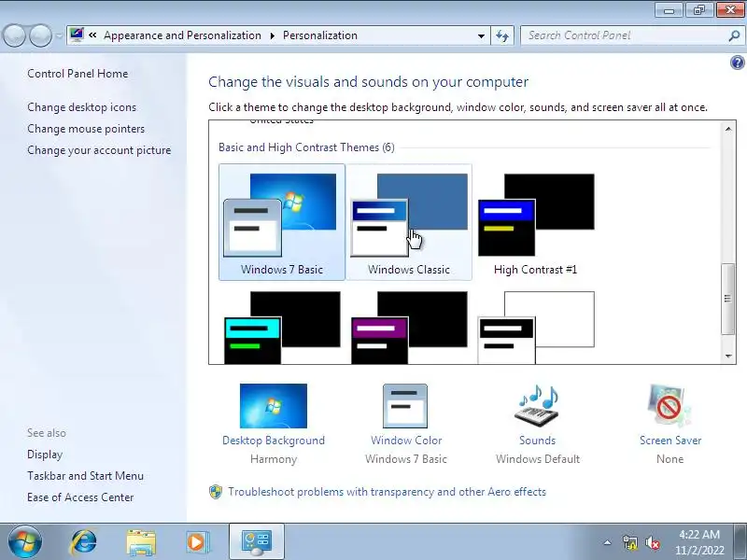Viewport: 747px width, 560px height.
Task: Pick the cyan-titled high contrast theme thumbnail
Action: [282, 328]
